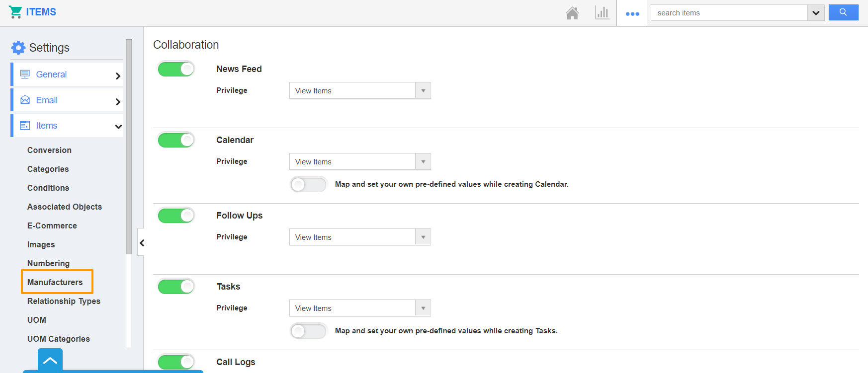868x373 pixels.
Task: Open the reports bar chart icon
Action: 602,13
